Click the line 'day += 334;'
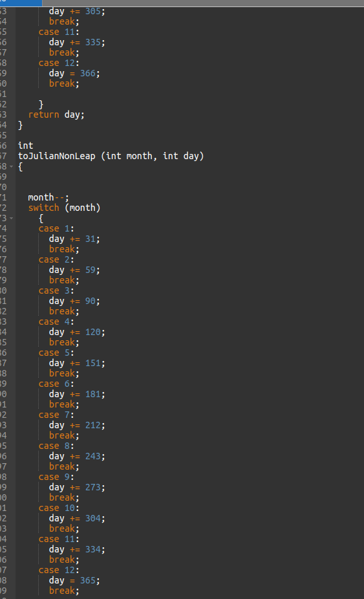 [77, 549]
